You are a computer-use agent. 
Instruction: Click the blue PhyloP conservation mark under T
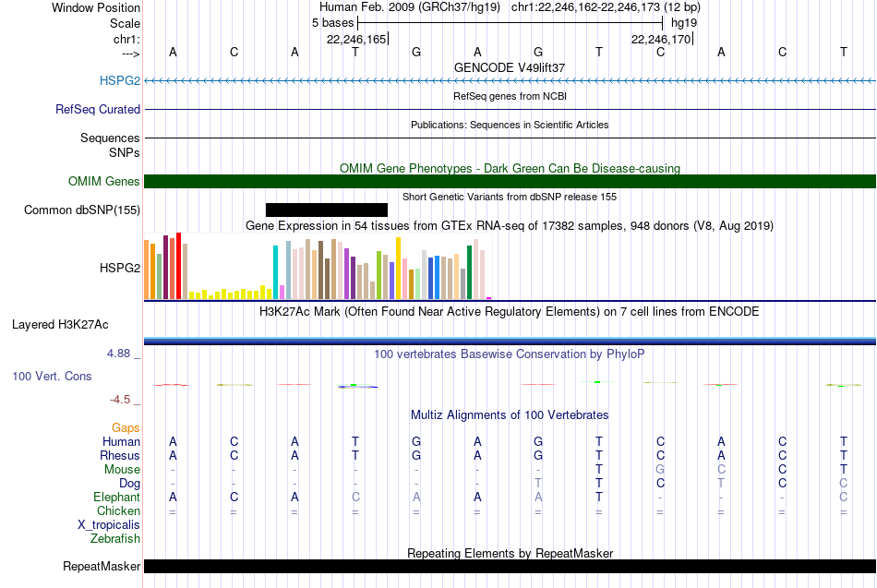357,386
